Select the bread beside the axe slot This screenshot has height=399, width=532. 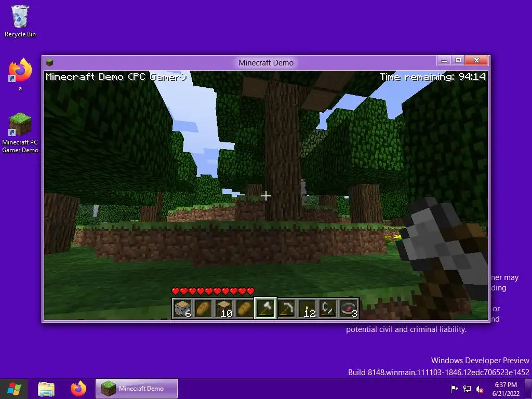tap(245, 309)
